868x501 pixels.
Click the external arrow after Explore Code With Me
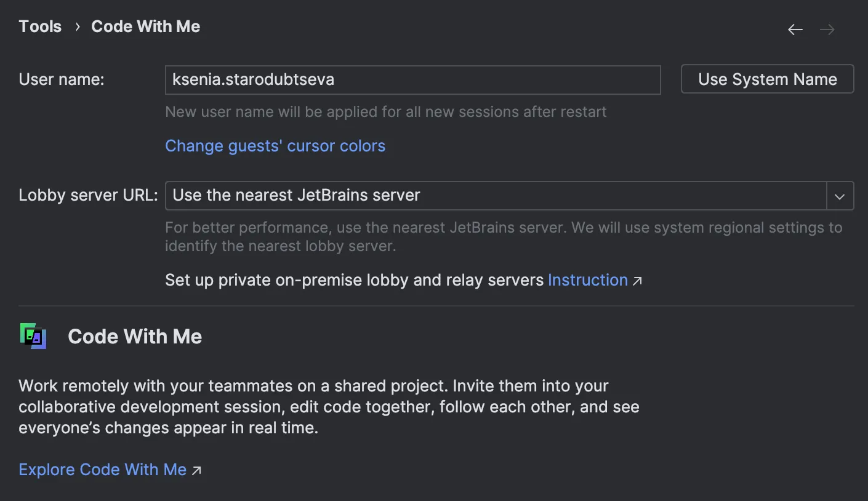(x=196, y=471)
